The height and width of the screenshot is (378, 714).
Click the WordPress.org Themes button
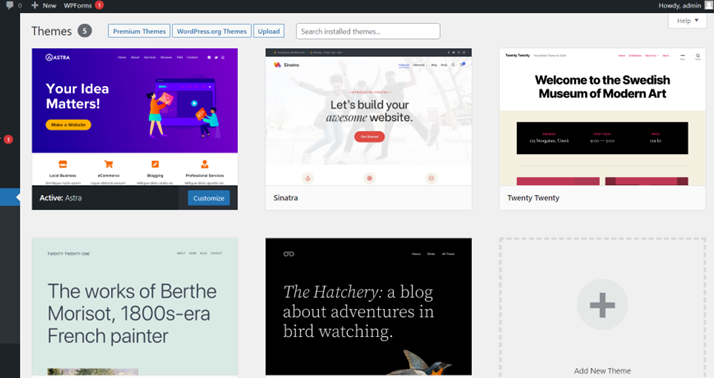212,31
